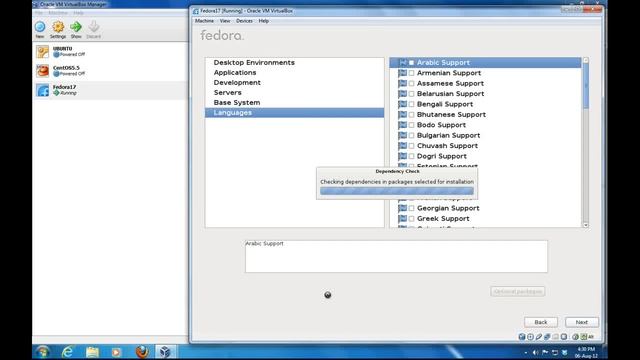Select the Greek Support row

tap(485, 219)
